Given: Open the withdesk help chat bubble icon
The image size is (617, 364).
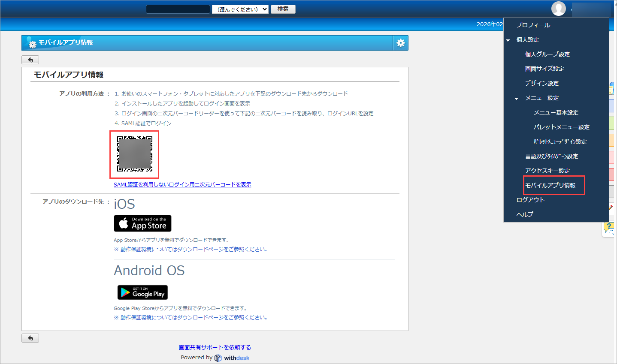Looking at the screenshot, I should (x=609, y=229).
